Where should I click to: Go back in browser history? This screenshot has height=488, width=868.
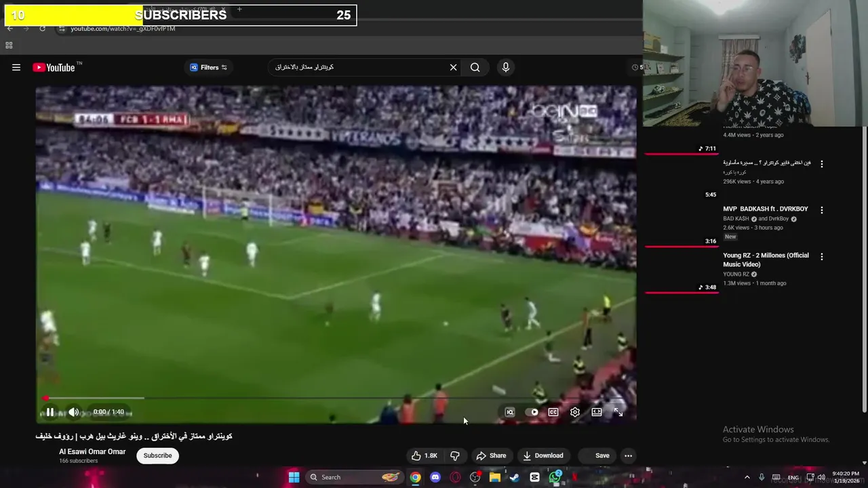[9, 28]
